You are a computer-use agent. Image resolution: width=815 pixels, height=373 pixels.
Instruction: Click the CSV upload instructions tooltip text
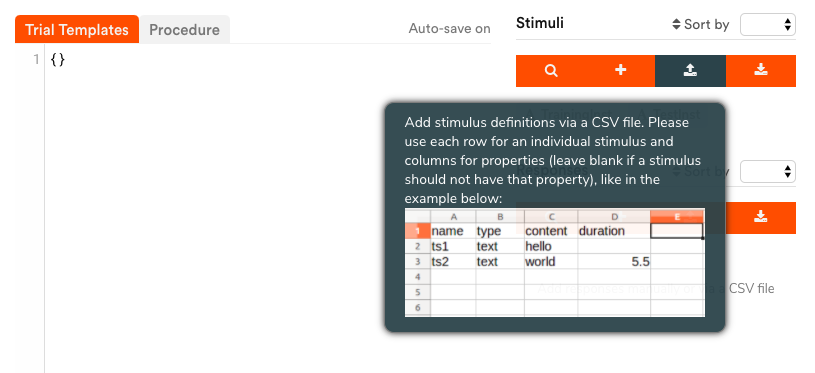coord(553,160)
